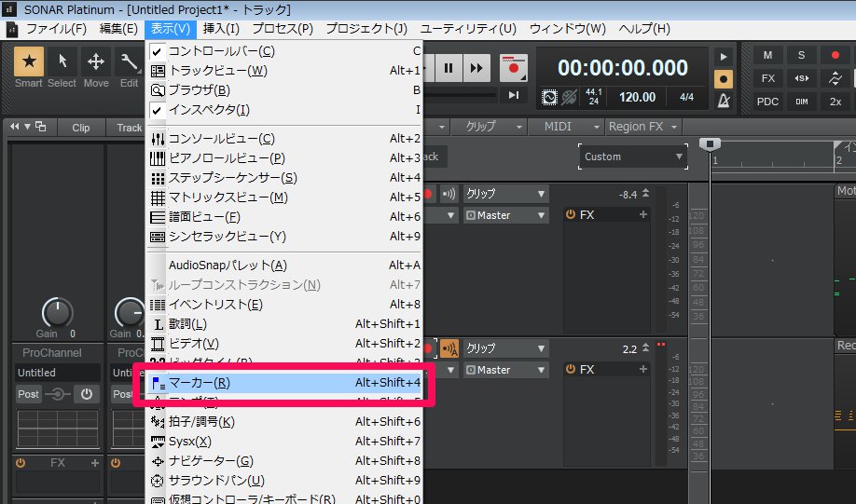This screenshot has width=856, height=504.
Task: Open Staff View (譜面ビュー) entry
Action: click(285, 217)
